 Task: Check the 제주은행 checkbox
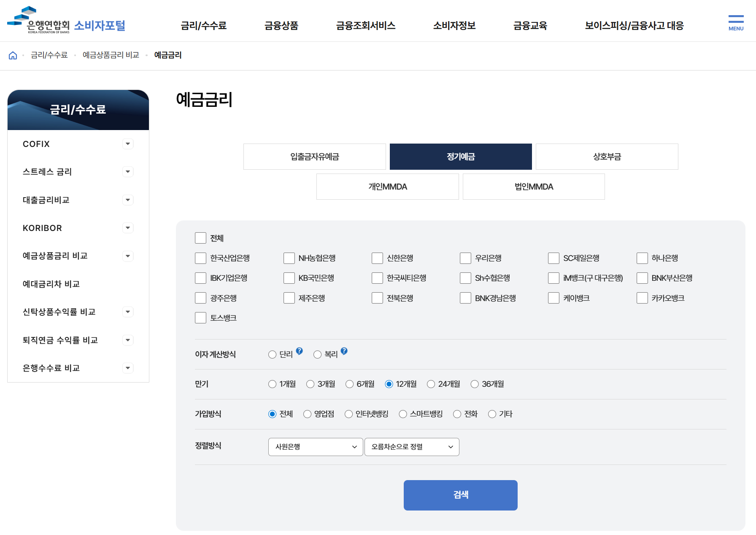point(289,298)
